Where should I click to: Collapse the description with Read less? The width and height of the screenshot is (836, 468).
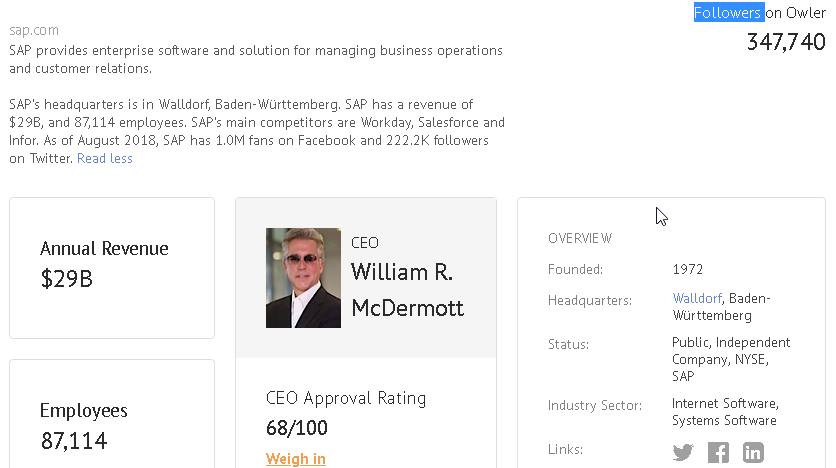pyautogui.click(x=105, y=158)
